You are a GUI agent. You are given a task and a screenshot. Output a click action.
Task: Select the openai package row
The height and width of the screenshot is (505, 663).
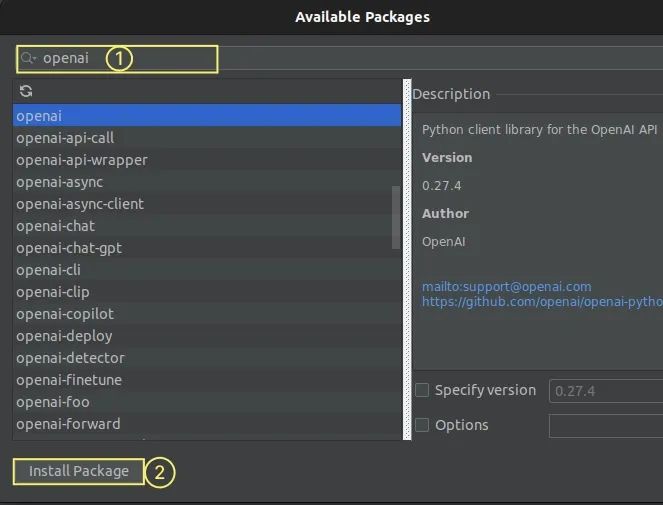[x=207, y=115]
